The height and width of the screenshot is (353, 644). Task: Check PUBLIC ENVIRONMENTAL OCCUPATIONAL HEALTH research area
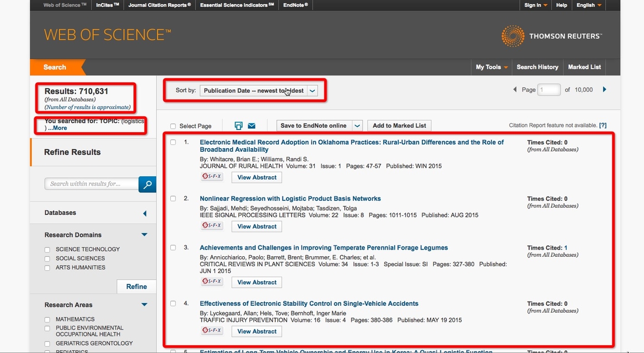pyautogui.click(x=47, y=329)
